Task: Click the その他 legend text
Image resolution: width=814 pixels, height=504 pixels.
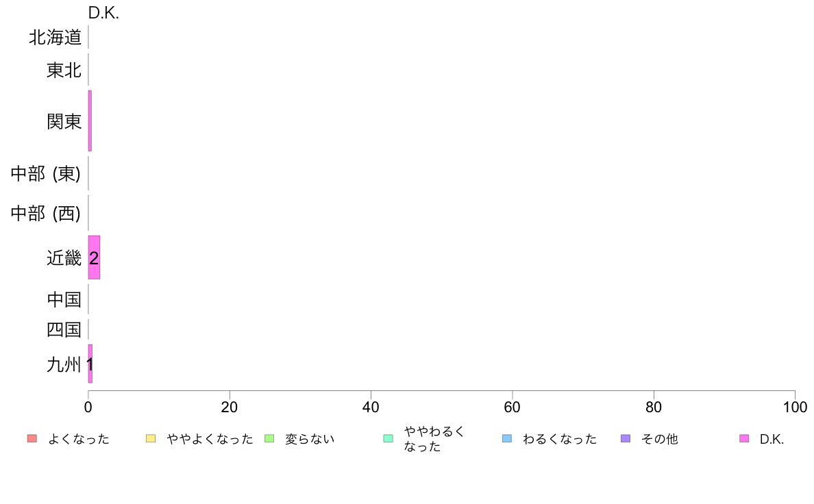Action: 659,439
